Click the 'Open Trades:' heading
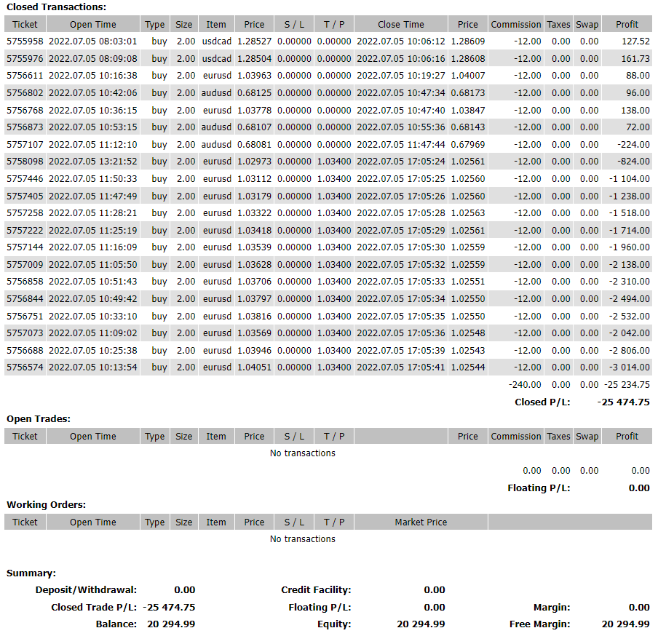Image resolution: width=666 pixels, height=644 pixels. click(39, 419)
